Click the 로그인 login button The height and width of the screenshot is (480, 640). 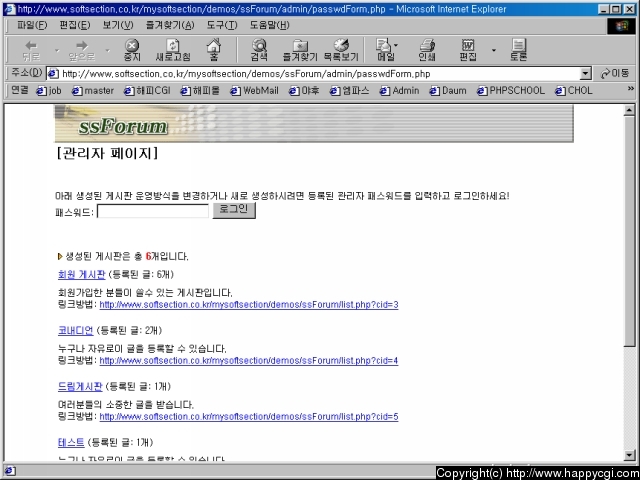tap(234, 210)
